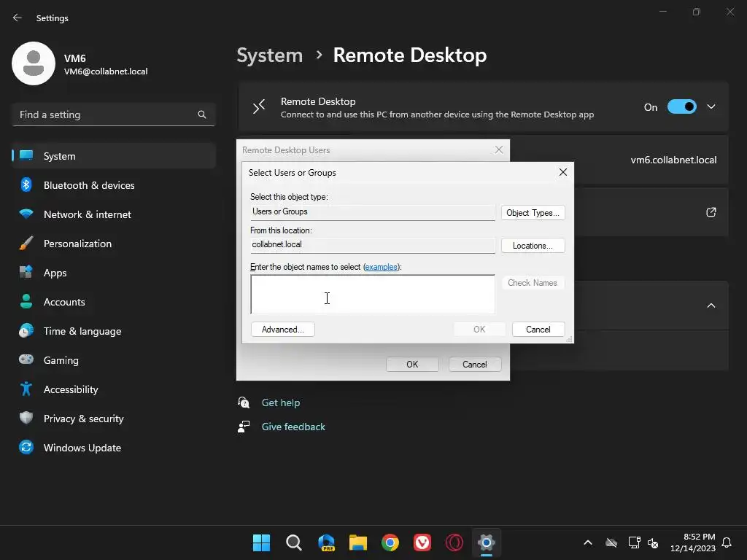
Task: Click the search magnifier in Find a setting
Action: tap(202, 114)
